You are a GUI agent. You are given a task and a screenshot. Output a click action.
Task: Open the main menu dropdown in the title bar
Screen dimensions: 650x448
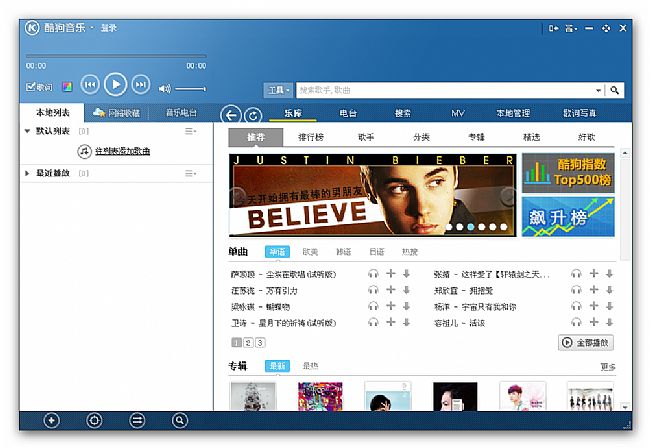pyautogui.click(x=571, y=28)
